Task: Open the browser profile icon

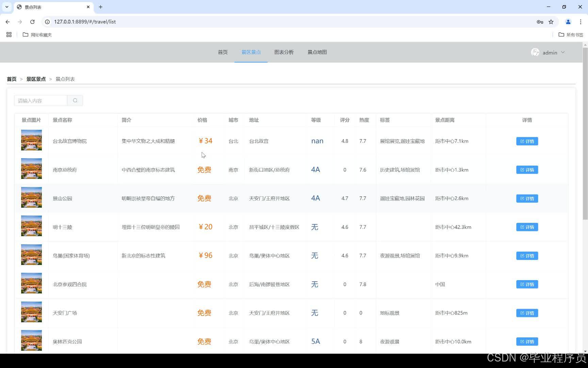Action: click(568, 22)
